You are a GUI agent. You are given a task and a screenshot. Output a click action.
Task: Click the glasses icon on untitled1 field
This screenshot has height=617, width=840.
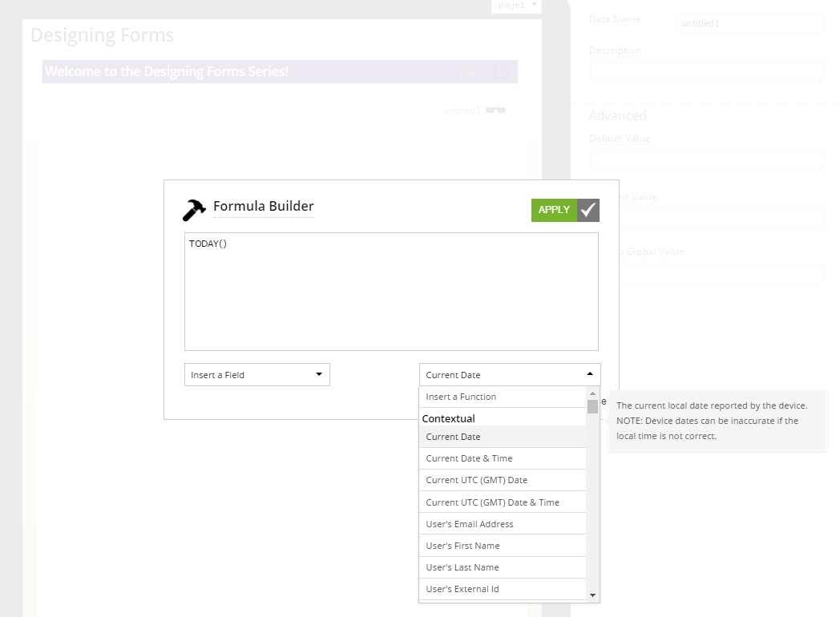pyautogui.click(x=495, y=111)
